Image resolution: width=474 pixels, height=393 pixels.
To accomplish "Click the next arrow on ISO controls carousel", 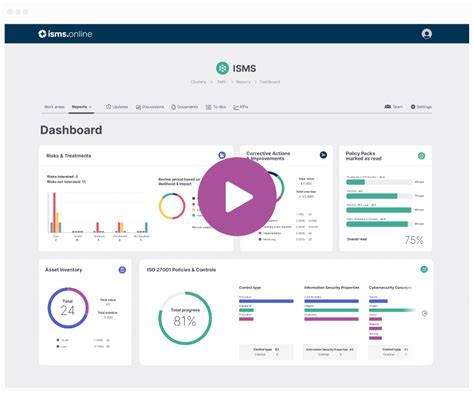I will [x=425, y=313].
